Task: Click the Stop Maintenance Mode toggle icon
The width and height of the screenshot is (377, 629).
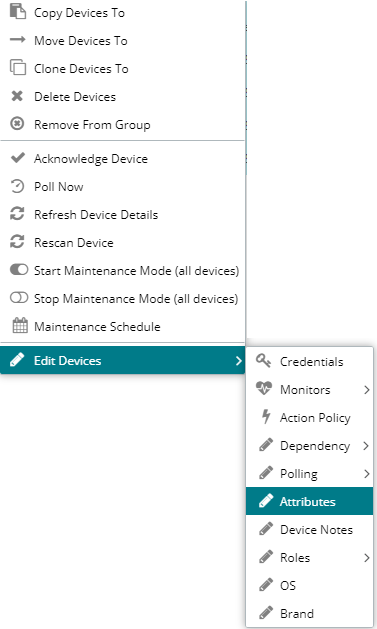Action: [x=19, y=298]
